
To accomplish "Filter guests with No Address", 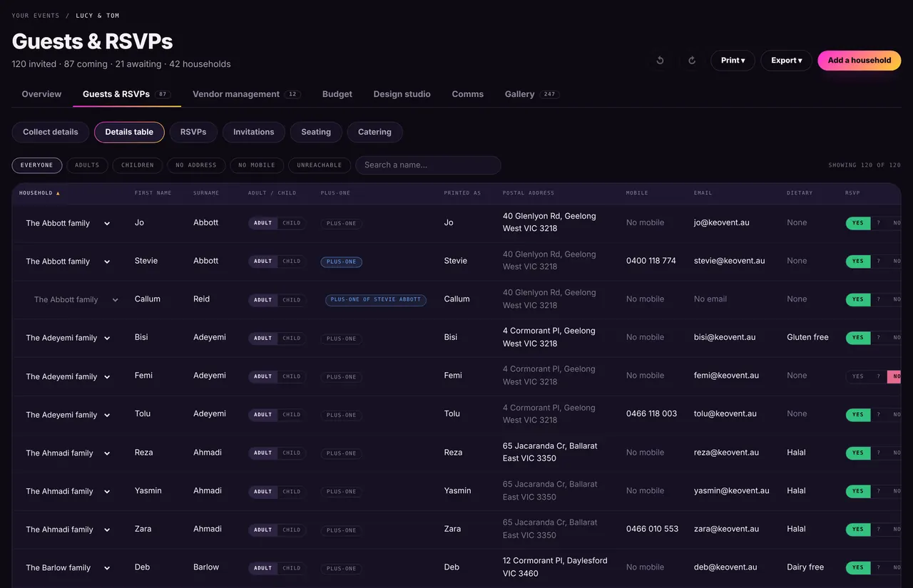I will point(196,165).
